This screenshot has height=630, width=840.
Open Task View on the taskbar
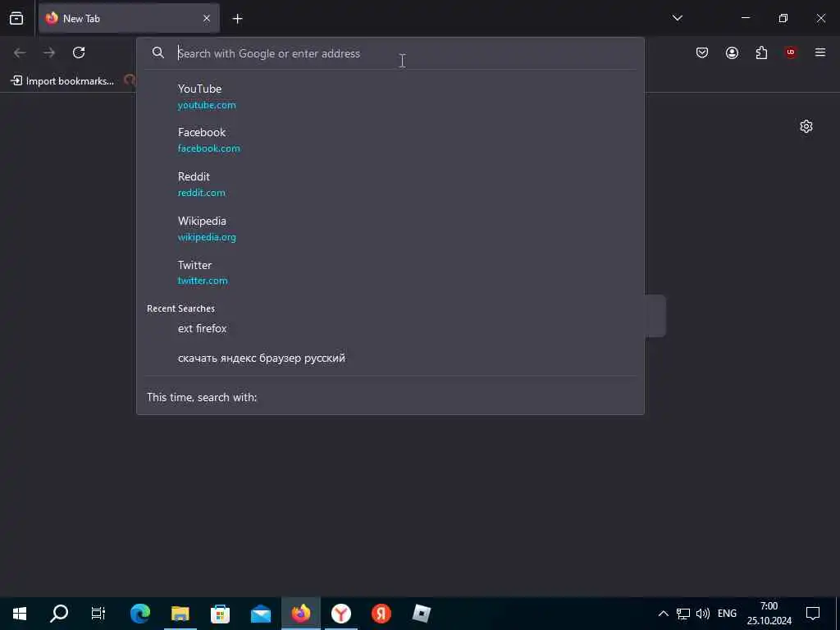click(x=98, y=614)
